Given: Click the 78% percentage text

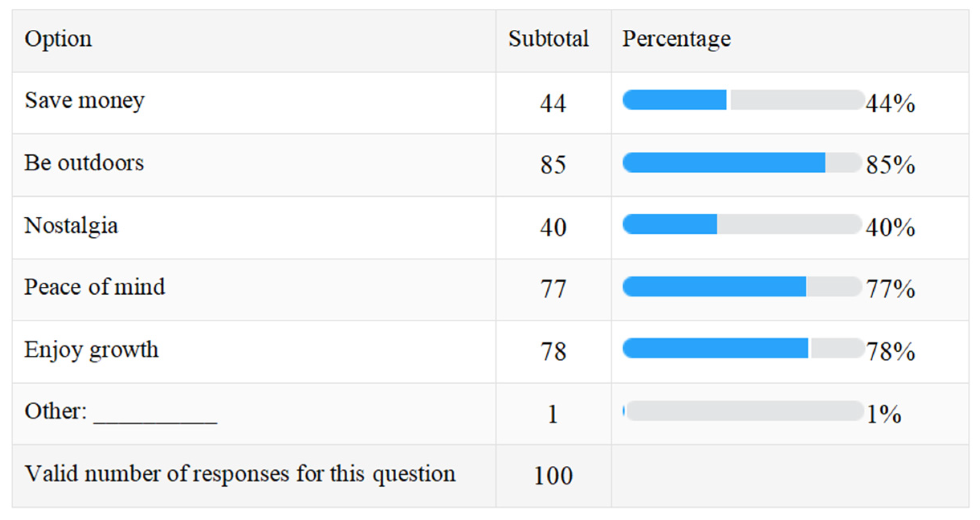Looking at the screenshot, I should click(x=890, y=352).
